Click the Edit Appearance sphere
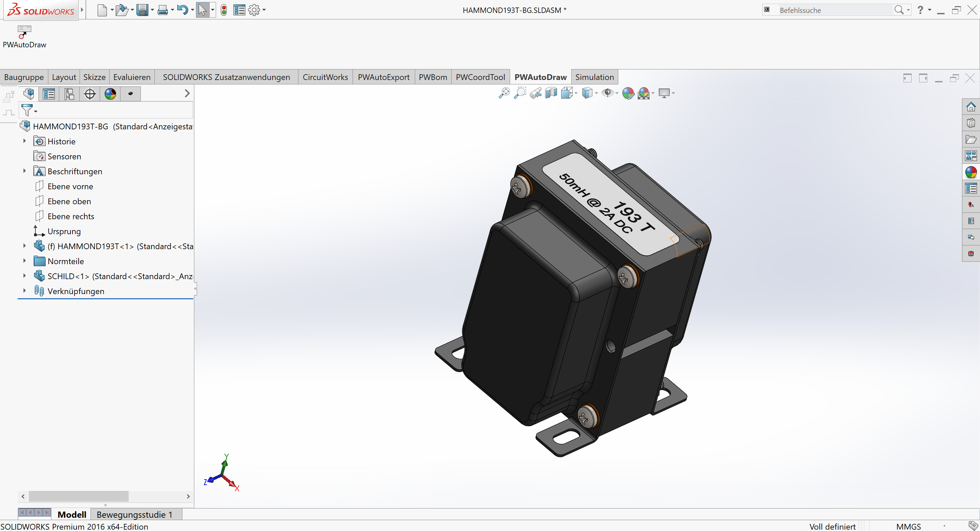The width and height of the screenshot is (980, 531). [628, 93]
